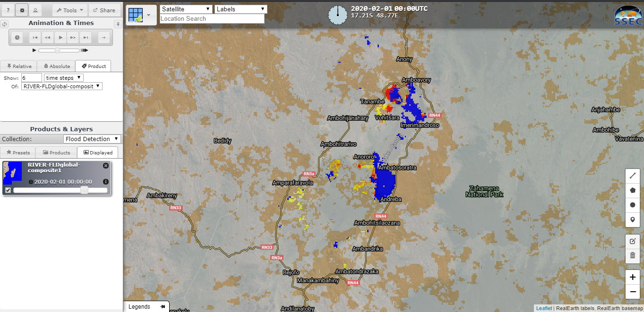Screen dimensions: 644x312
Task: Open the user account icon
Action: click(36, 10)
